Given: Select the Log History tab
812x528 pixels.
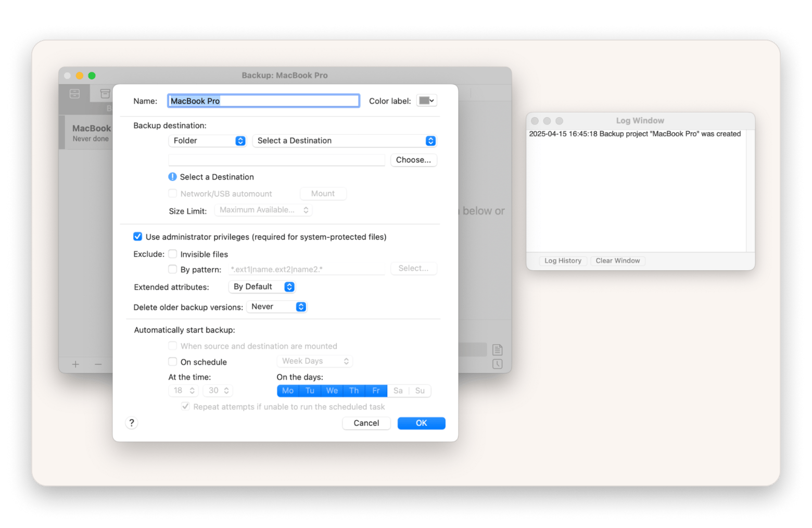Looking at the screenshot, I should 562,261.
